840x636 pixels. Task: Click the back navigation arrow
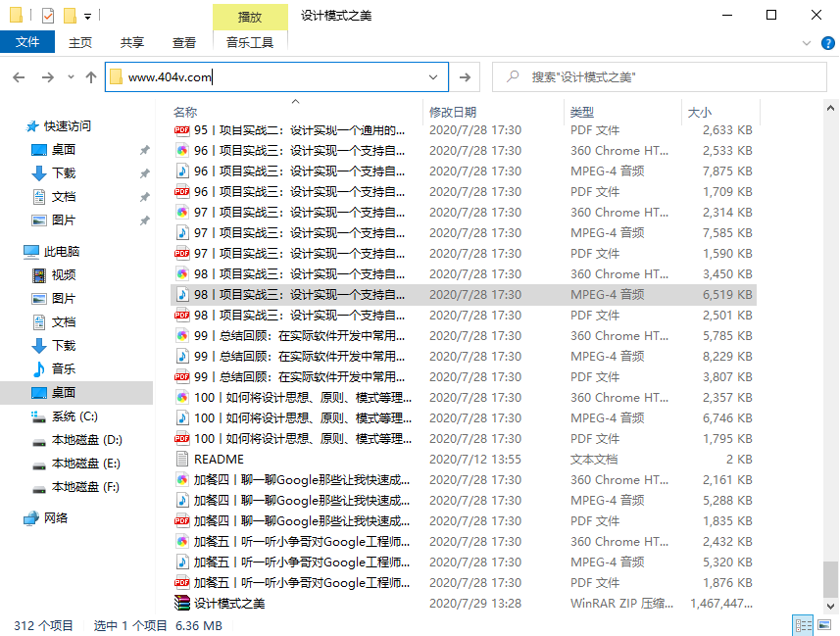point(19,75)
